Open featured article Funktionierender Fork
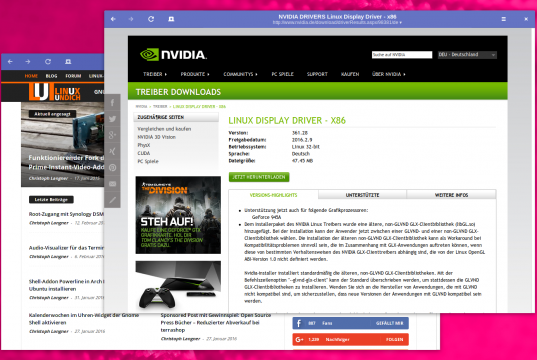 [66, 162]
